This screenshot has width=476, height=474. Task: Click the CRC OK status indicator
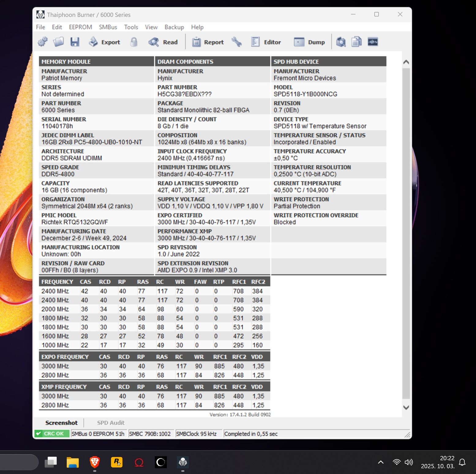pyautogui.click(x=52, y=434)
